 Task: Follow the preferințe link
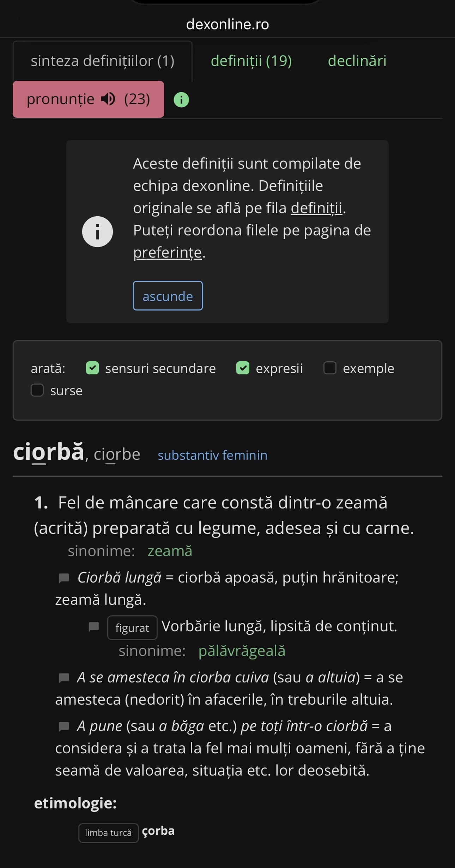pos(168,253)
